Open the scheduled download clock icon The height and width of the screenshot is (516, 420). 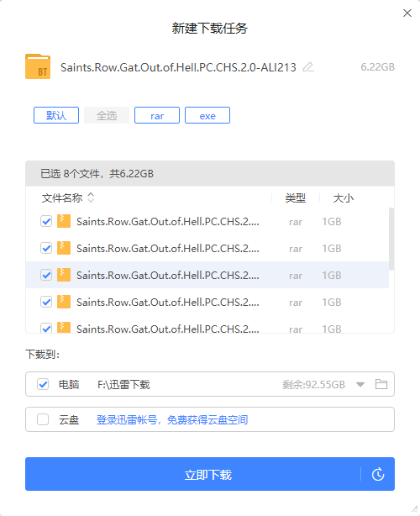[x=378, y=474]
